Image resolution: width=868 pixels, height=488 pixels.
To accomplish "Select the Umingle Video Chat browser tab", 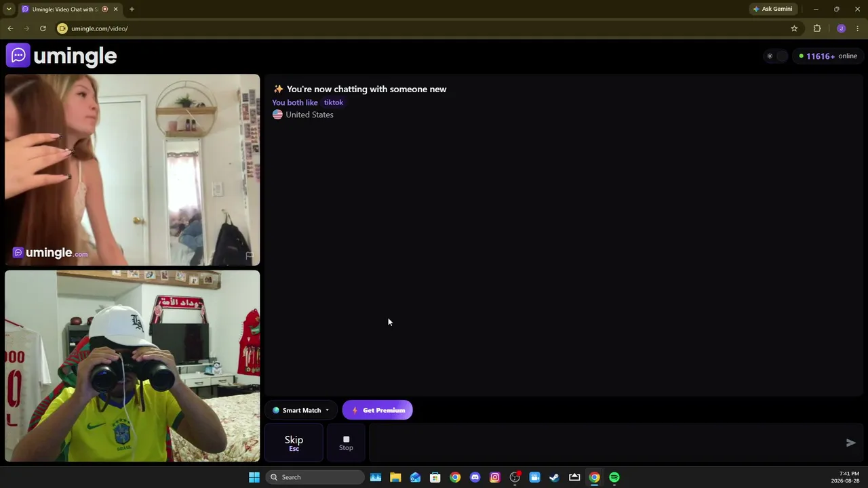I will coord(64,9).
